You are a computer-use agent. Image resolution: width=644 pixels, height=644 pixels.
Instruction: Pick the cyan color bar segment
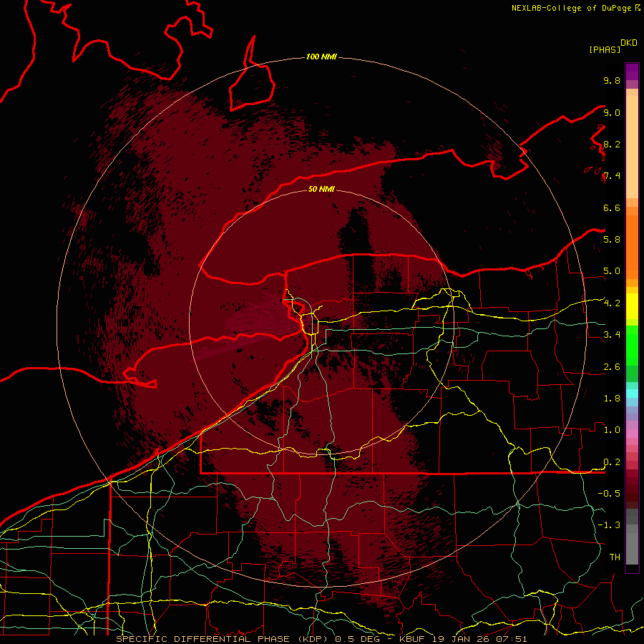click(632, 394)
